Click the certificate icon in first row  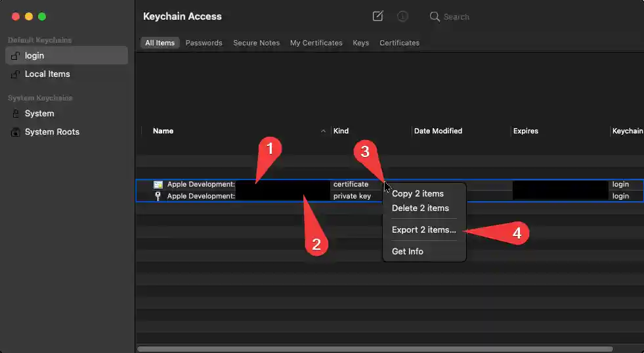[x=158, y=185]
